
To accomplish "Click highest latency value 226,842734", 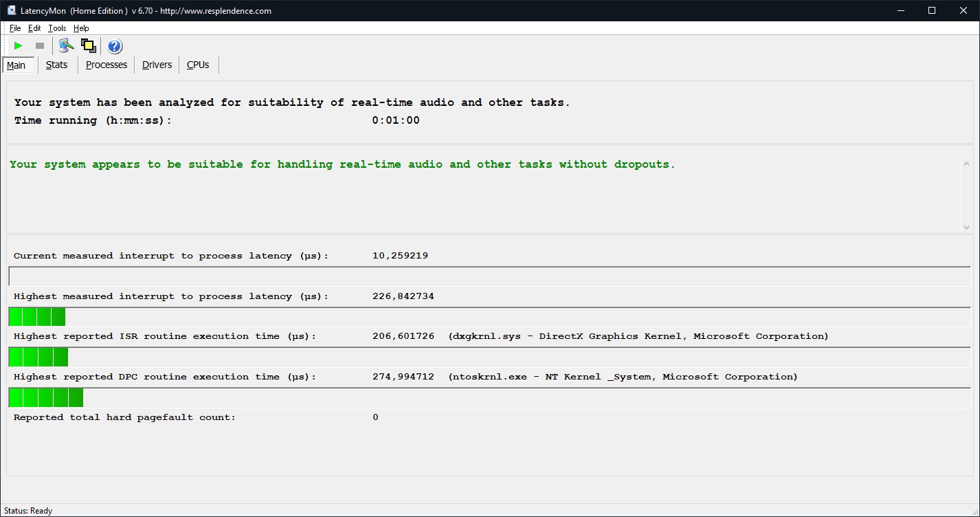I will point(403,296).
